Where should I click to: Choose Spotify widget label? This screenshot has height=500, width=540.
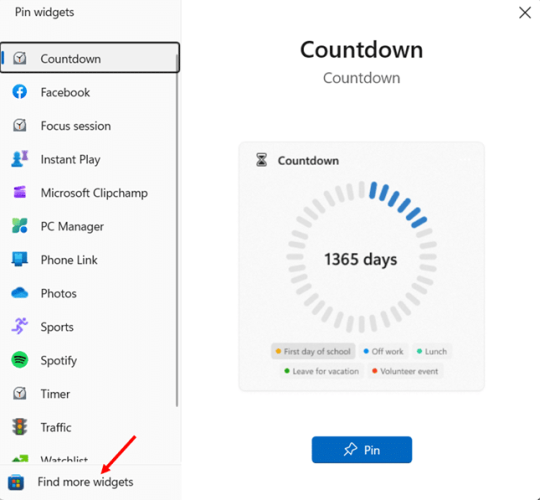click(59, 361)
